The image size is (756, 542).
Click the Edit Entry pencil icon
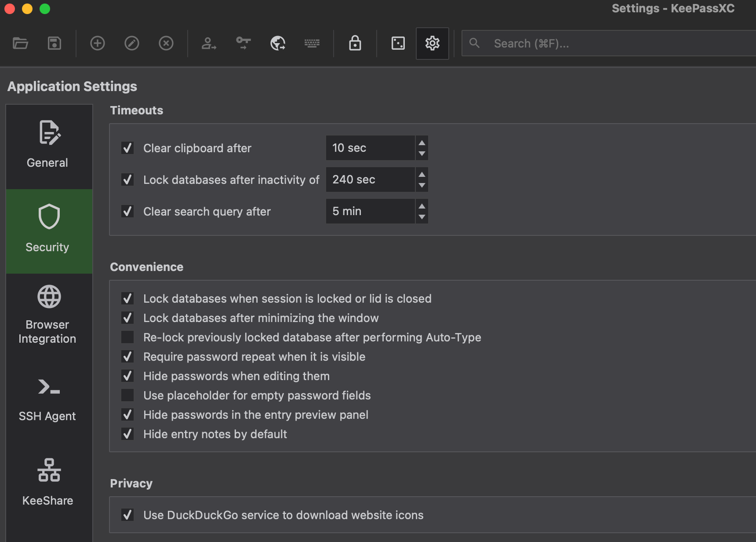(132, 43)
